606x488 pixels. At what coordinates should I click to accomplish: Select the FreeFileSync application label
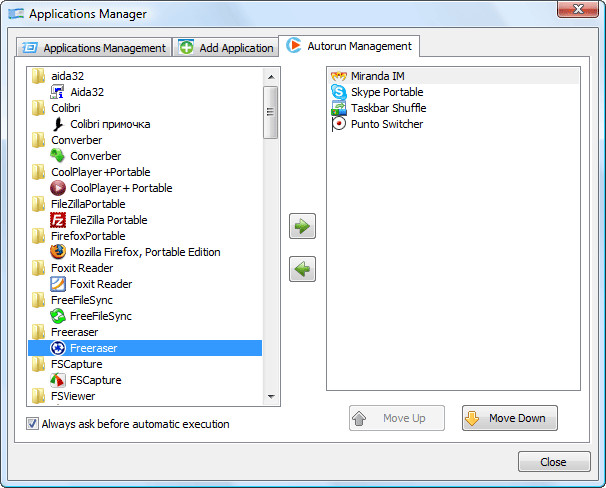101,316
